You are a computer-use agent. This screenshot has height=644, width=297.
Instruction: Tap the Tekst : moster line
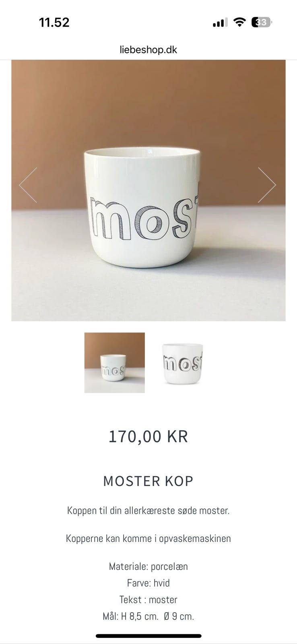click(x=148, y=600)
